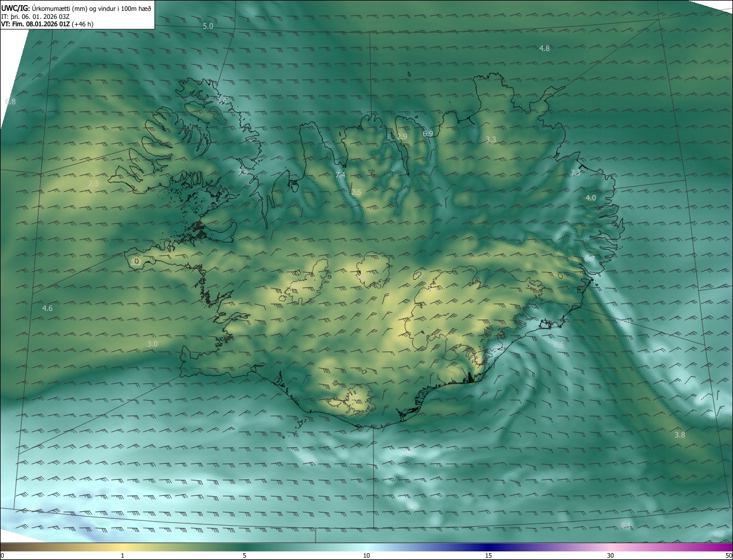733x560 pixels.
Task: Click the 4.8 value label on the map
Action: click(x=545, y=49)
